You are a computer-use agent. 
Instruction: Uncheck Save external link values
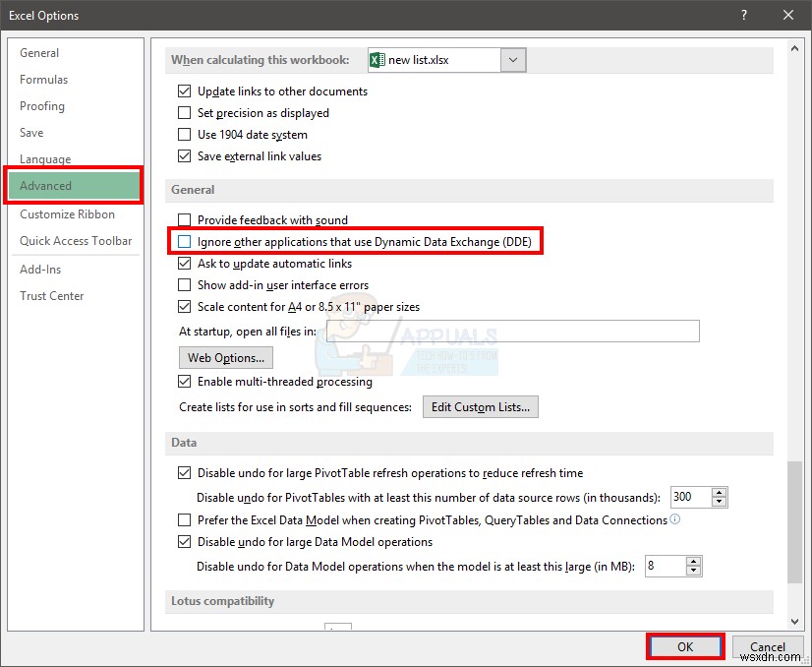185,156
